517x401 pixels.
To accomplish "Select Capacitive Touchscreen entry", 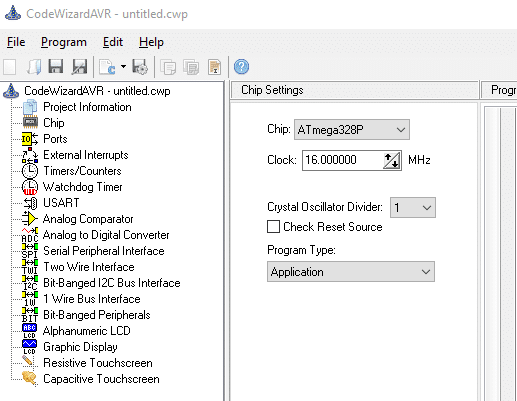I will tap(101, 379).
